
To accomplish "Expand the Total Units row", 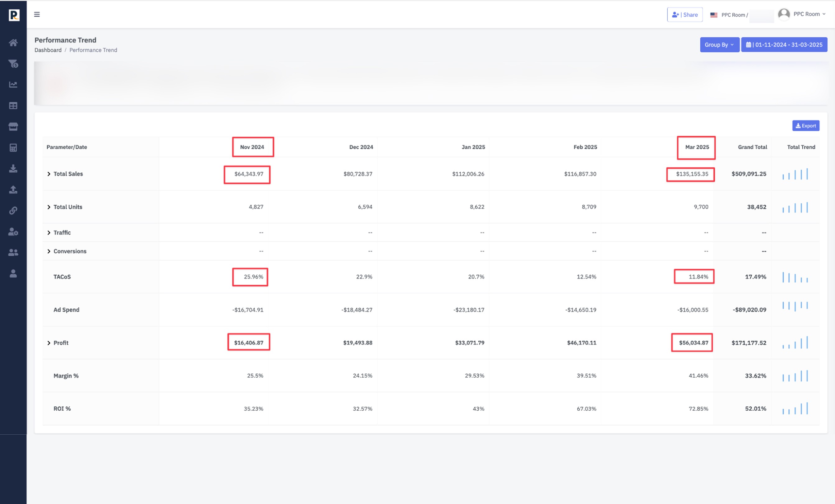I will (49, 207).
